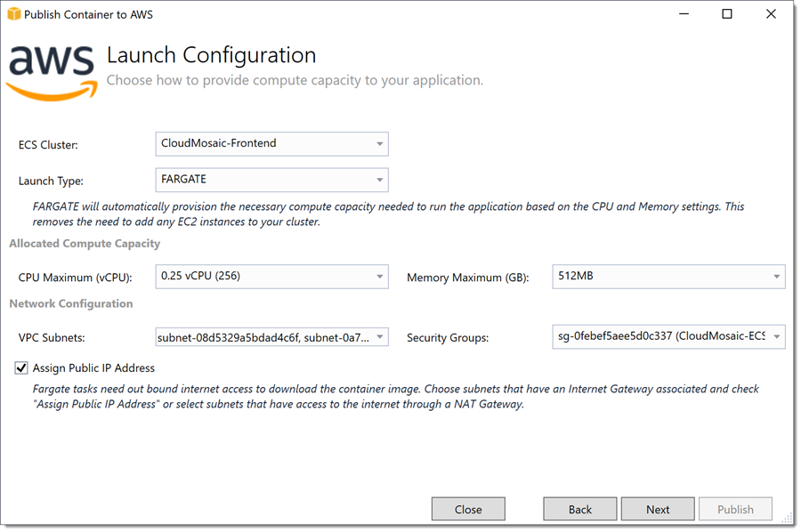Click the 0.25 vCPU (256) field

(271, 277)
